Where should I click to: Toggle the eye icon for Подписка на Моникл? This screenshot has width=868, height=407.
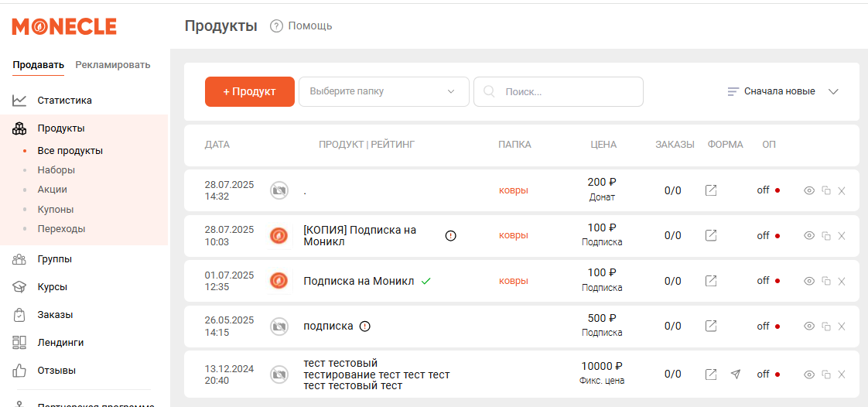[809, 282]
